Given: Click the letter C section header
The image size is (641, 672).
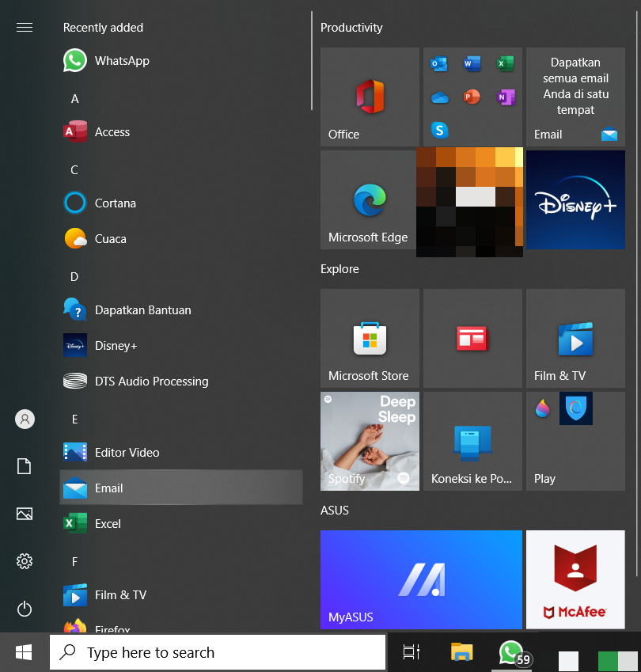Looking at the screenshot, I should (x=74, y=169).
